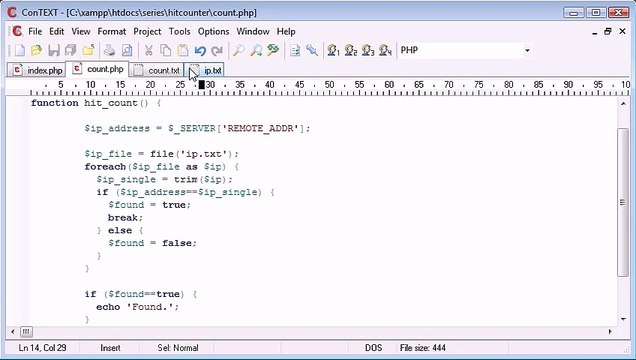The height and width of the screenshot is (360, 636).
Task: Switch to the index.php tab
Action: [36, 71]
